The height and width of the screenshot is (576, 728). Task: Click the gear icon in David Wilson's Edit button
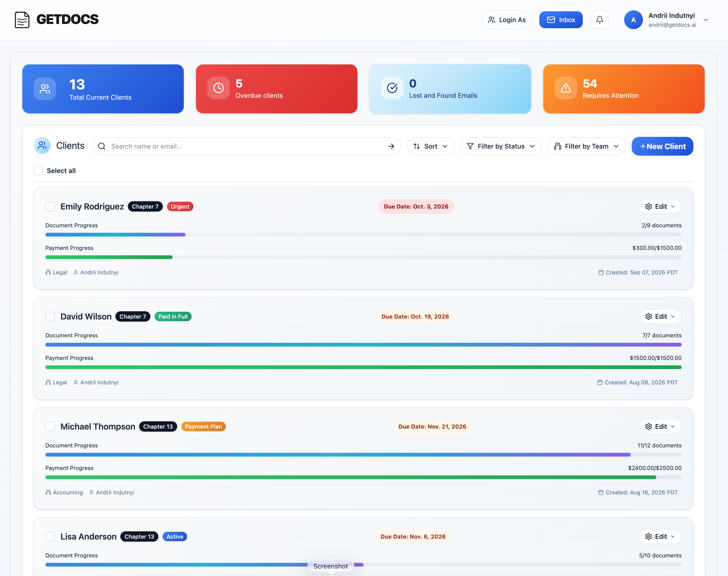pyautogui.click(x=649, y=316)
